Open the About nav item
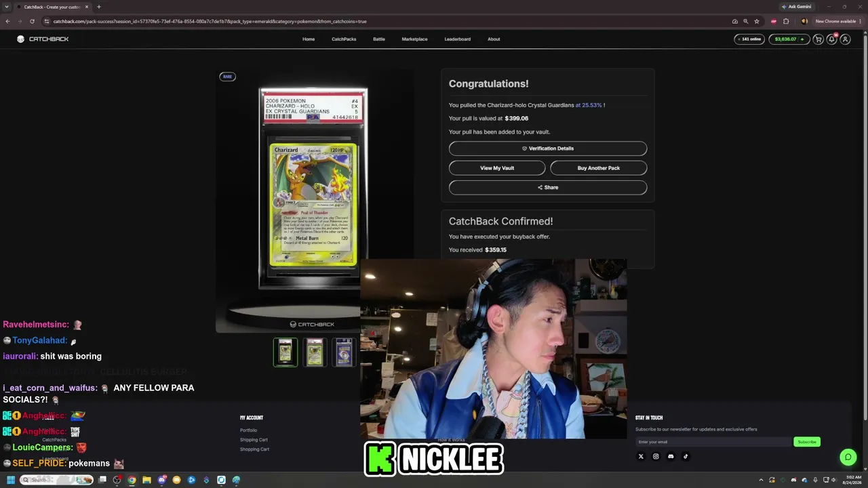The height and width of the screenshot is (488, 868). (494, 39)
